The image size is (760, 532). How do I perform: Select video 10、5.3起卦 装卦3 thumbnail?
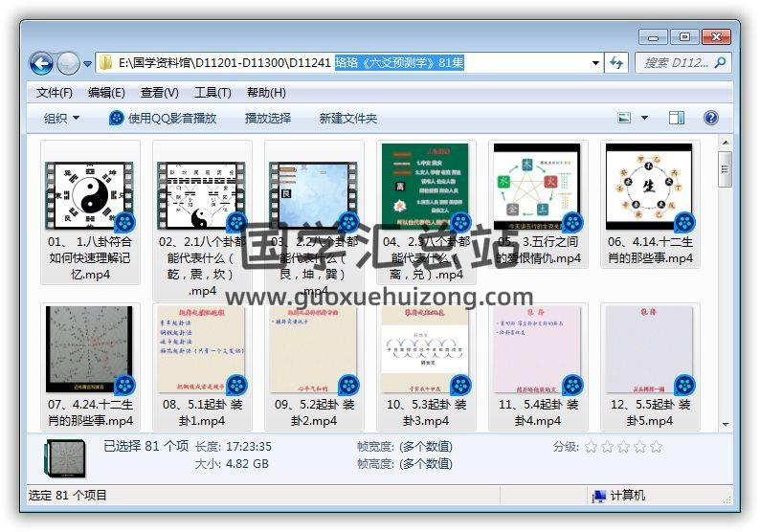click(x=425, y=349)
